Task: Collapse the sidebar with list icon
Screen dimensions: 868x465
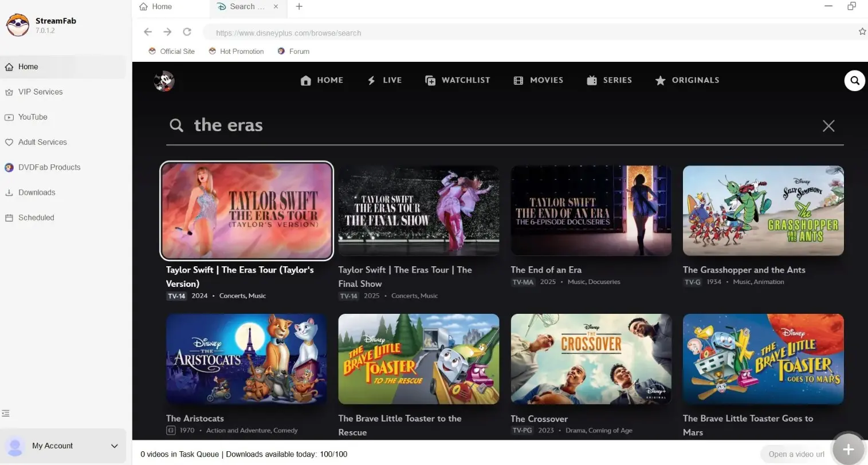Action: [x=6, y=413]
